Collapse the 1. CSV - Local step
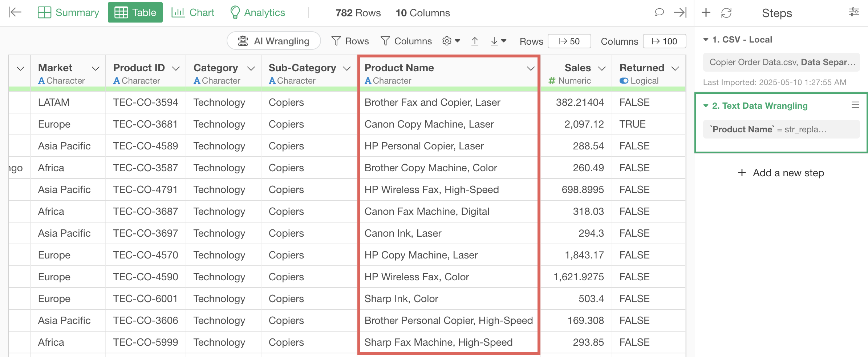Screen dimensions: 868x357 pyautogui.click(x=706, y=40)
